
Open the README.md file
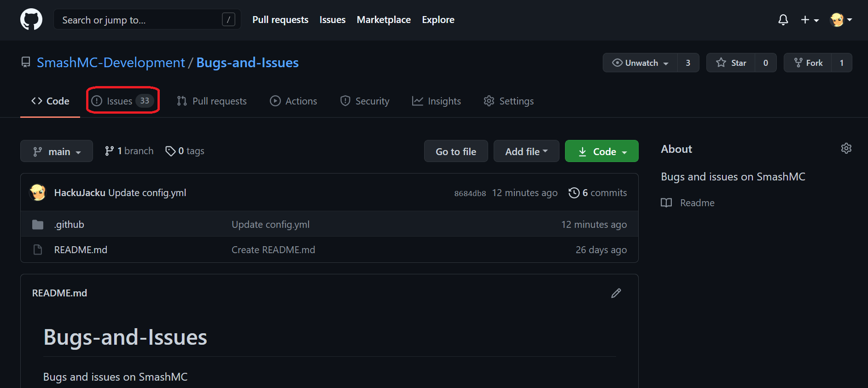point(81,249)
